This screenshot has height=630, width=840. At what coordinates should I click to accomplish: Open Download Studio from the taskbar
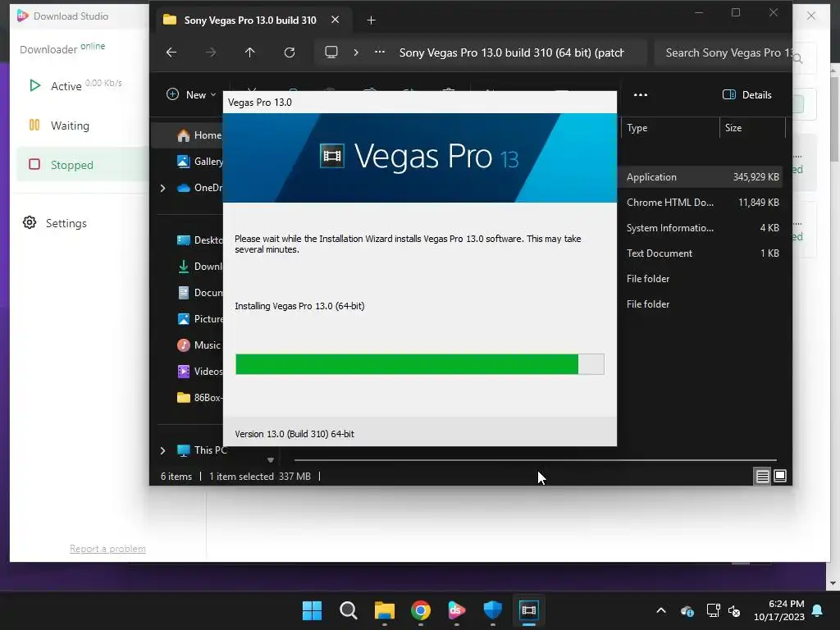(x=456, y=610)
